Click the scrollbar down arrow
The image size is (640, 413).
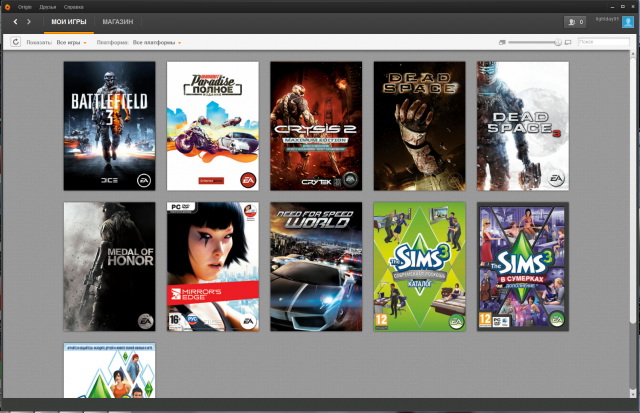[x=633, y=393]
